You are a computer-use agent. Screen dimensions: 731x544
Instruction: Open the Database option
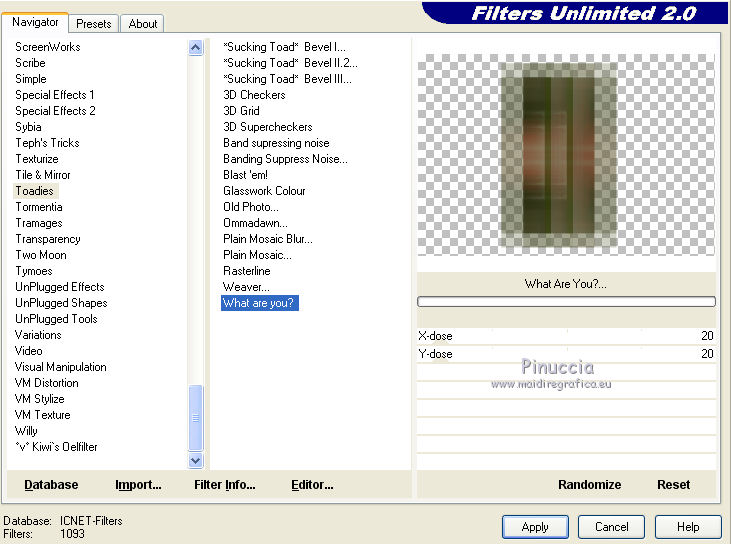click(51, 485)
